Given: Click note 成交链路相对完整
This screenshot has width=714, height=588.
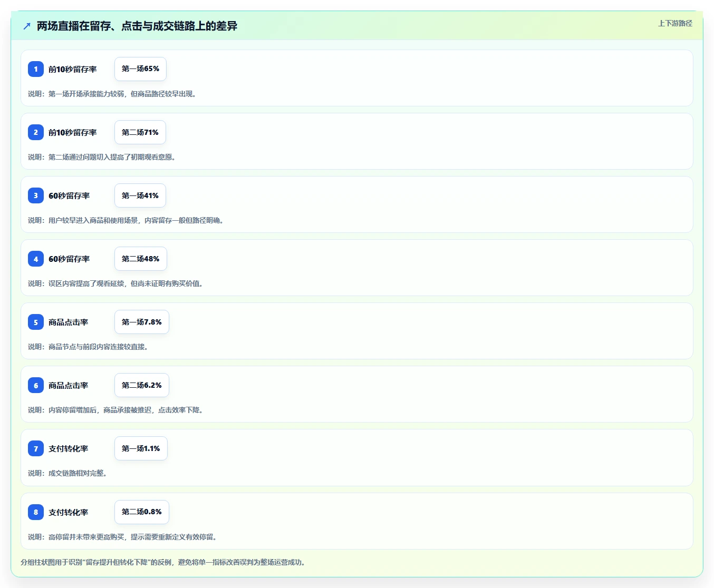Looking at the screenshot, I should (x=69, y=473).
